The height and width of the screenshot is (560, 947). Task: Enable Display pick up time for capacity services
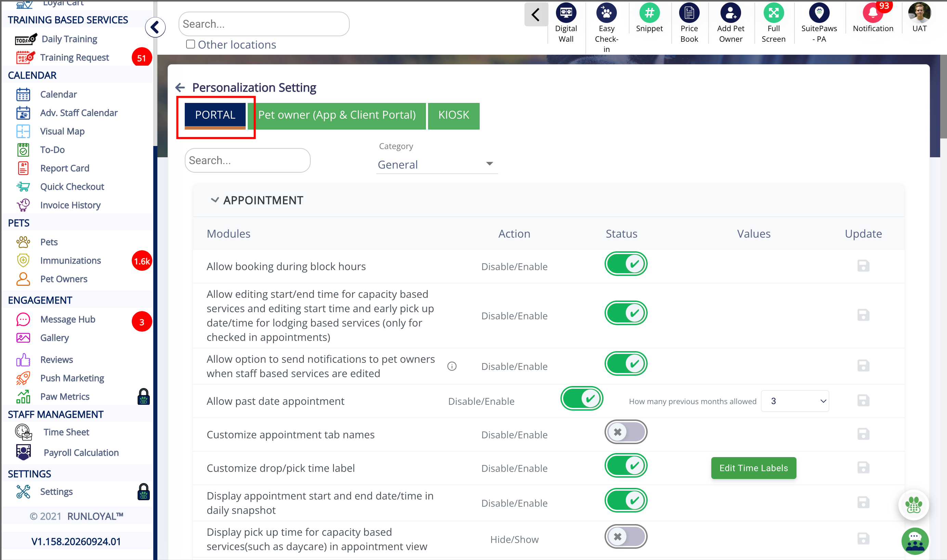pos(626,537)
